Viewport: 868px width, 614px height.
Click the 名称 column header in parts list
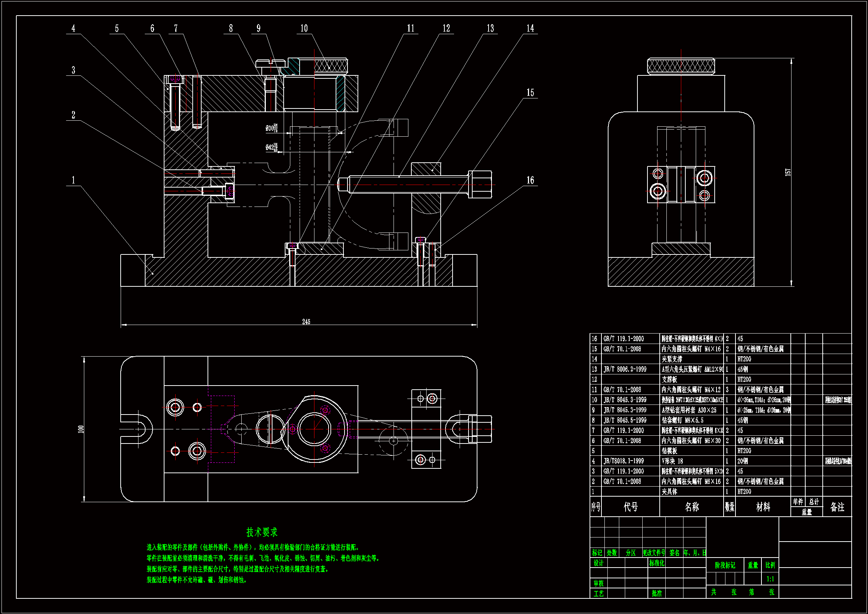691,507
